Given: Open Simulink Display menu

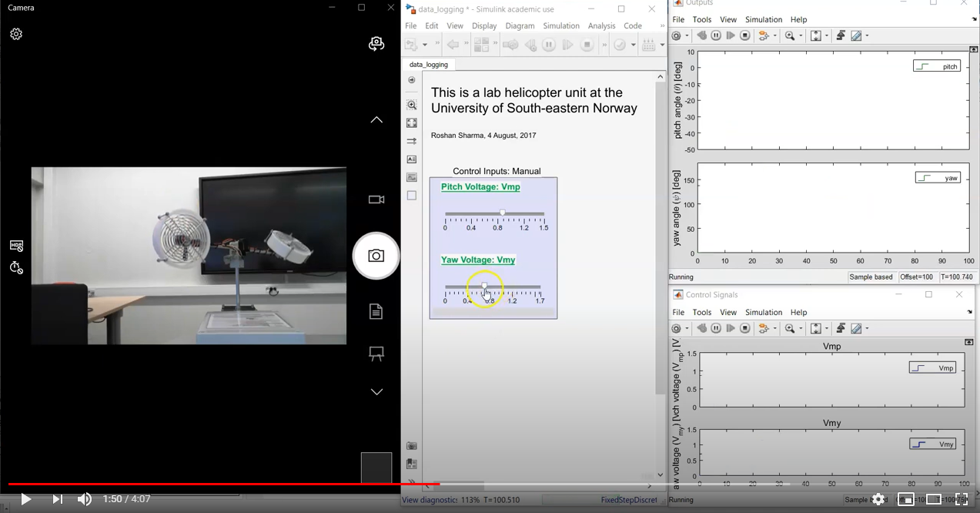Looking at the screenshot, I should [x=484, y=25].
